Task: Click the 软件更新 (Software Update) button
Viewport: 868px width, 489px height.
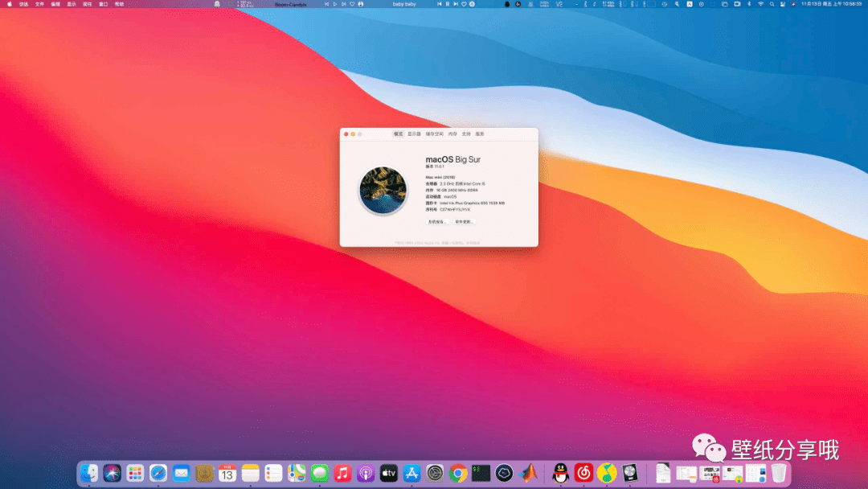Action: point(464,221)
